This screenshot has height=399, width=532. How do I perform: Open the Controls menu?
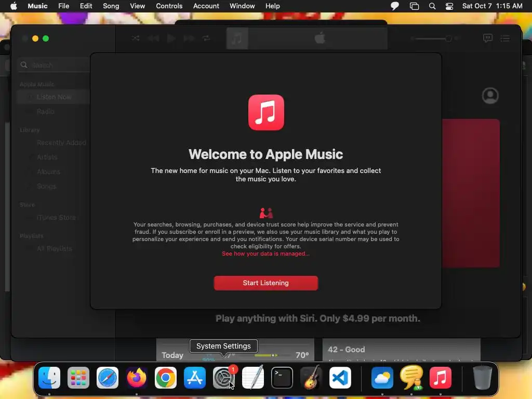coord(169,6)
